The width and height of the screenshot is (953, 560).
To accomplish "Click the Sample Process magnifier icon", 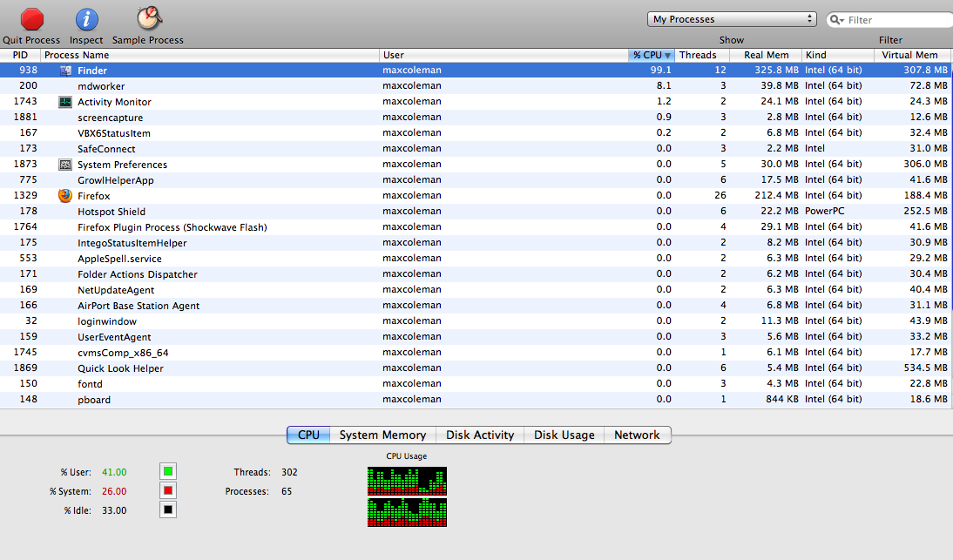I will coord(148,18).
